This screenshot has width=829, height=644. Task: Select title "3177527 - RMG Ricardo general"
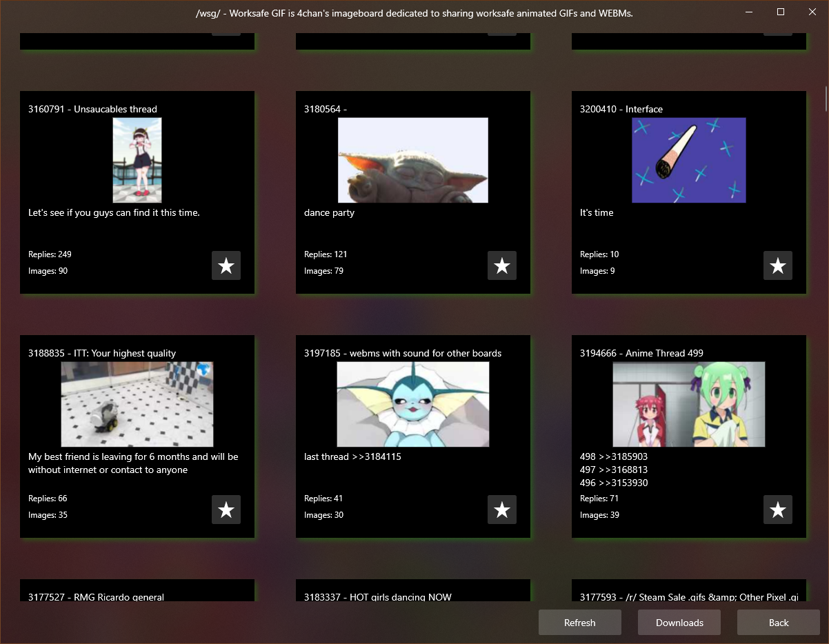96,597
